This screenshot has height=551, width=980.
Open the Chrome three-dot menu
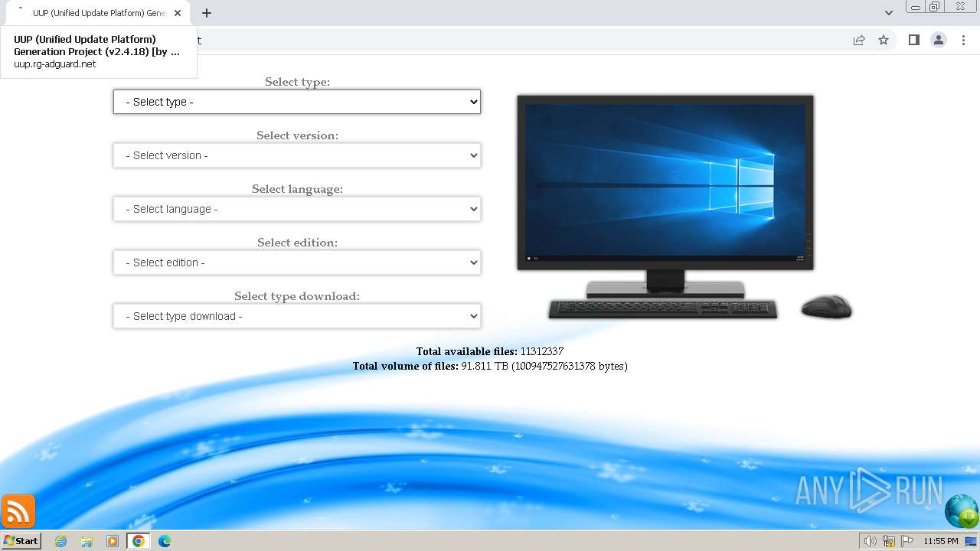point(963,40)
